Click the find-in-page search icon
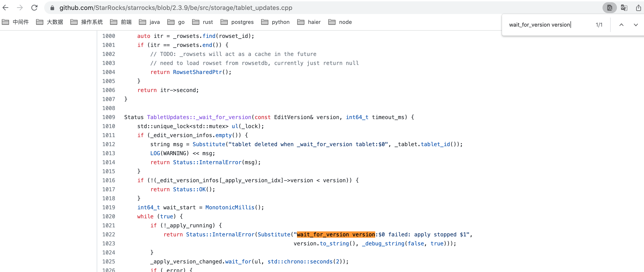The height and width of the screenshot is (272, 644). [x=609, y=8]
